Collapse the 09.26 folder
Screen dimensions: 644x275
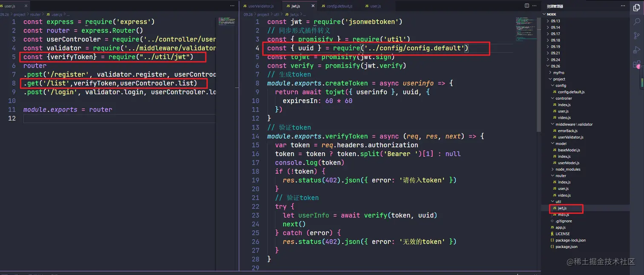(555, 66)
